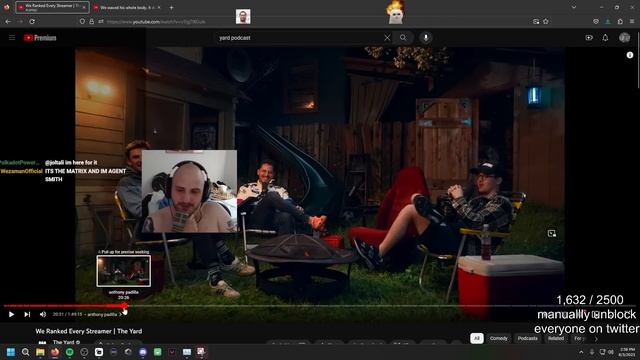
Task: Open the taskbar clock and date
Action: pos(627,352)
